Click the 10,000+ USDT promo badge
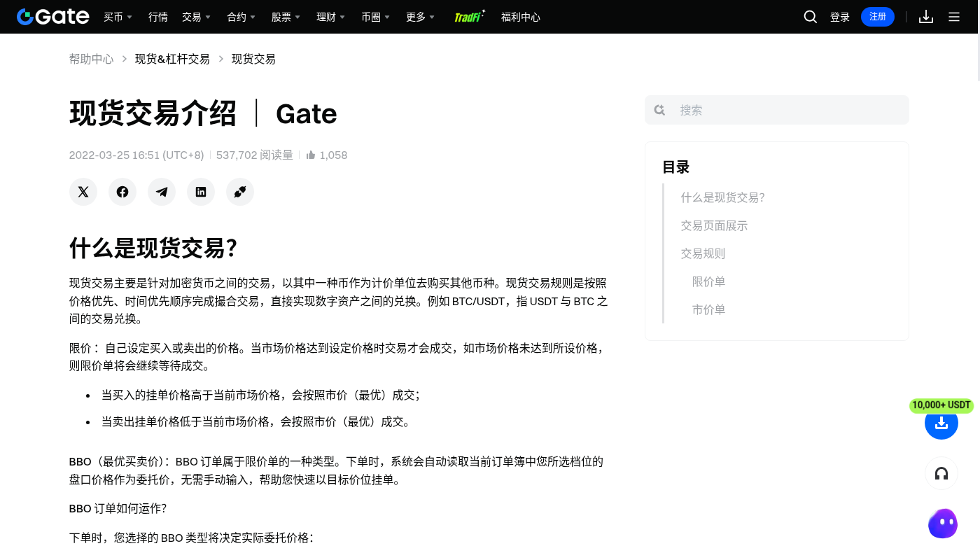The width and height of the screenshot is (980, 560). click(941, 405)
